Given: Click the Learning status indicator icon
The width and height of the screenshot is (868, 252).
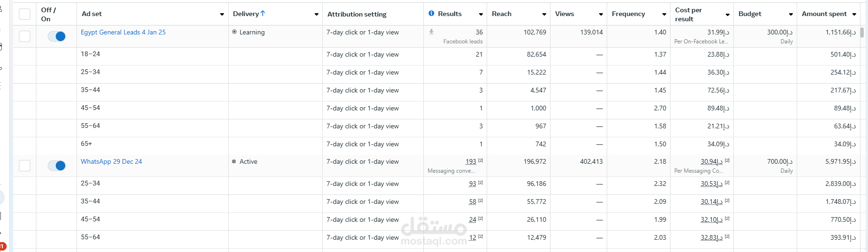Looking at the screenshot, I should click(x=234, y=32).
